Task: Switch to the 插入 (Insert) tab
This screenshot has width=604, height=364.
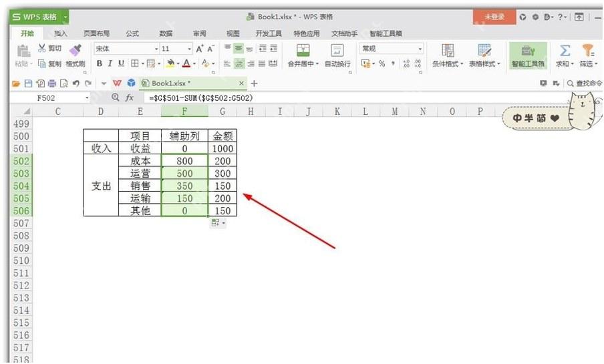Action: [x=61, y=33]
